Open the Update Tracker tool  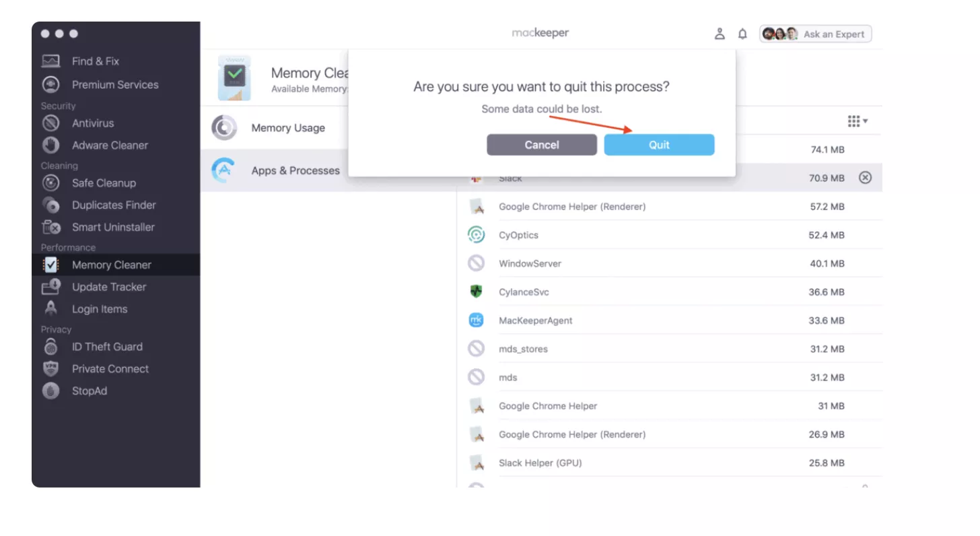click(108, 287)
